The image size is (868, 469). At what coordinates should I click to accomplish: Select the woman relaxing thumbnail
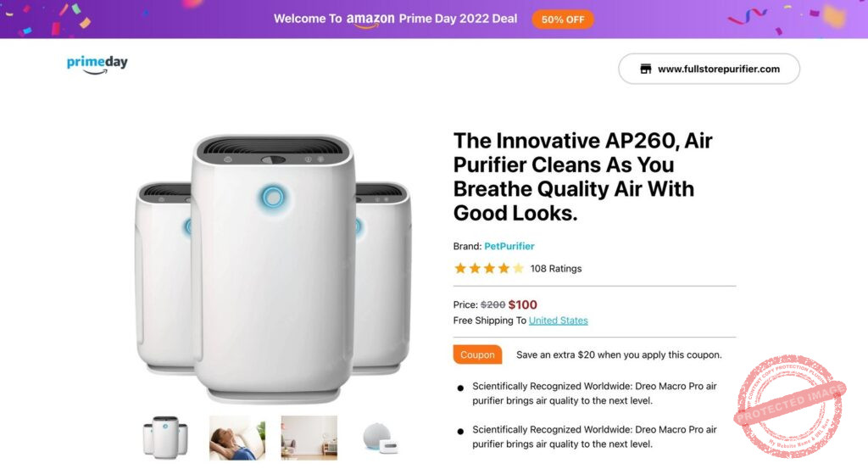click(237, 438)
